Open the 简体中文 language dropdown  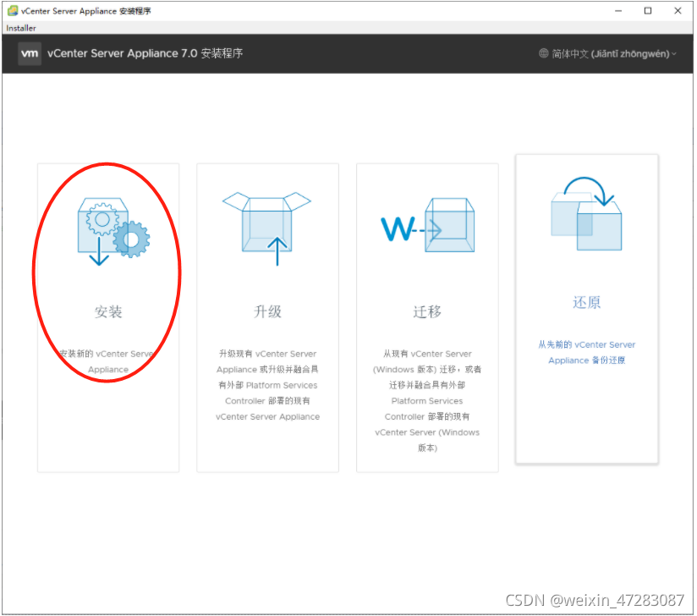608,54
